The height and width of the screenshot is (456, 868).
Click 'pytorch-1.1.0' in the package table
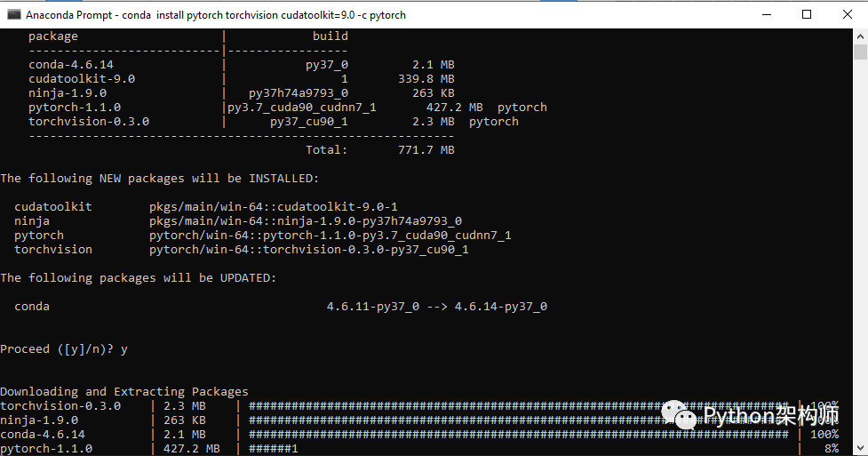click(x=74, y=107)
